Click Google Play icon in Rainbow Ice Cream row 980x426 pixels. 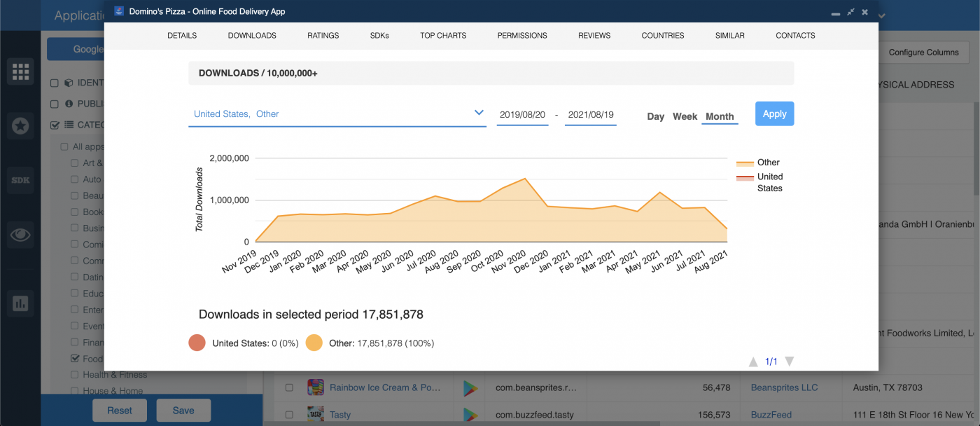click(x=471, y=387)
